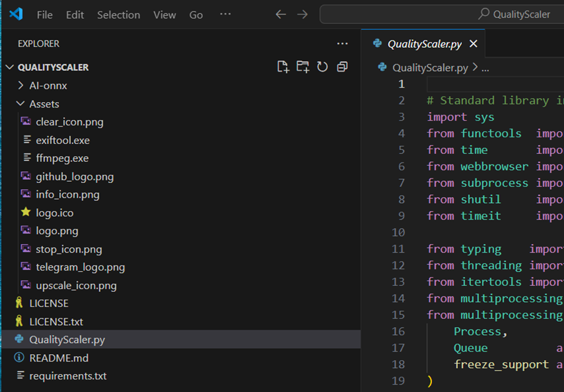Open the Explorer views menu via ellipsis
564x392 pixels.
(x=342, y=43)
